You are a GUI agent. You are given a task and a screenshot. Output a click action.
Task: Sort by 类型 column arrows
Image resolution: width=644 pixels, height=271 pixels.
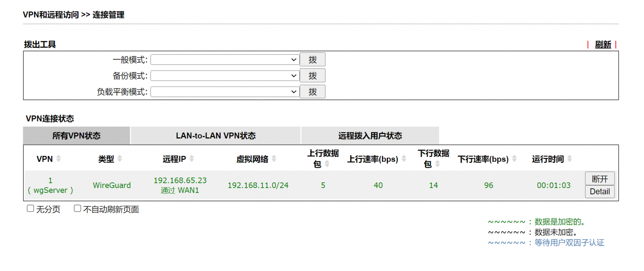[x=120, y=159]
